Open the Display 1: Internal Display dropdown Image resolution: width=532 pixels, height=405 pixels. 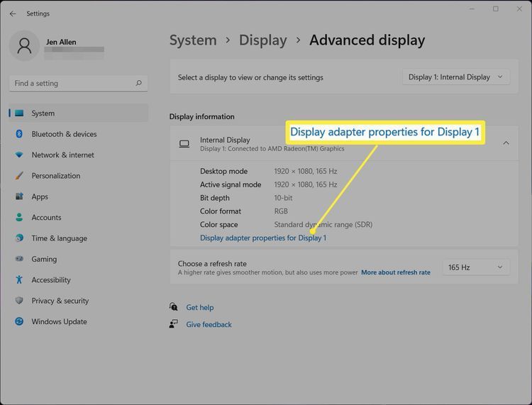(456, 77)
